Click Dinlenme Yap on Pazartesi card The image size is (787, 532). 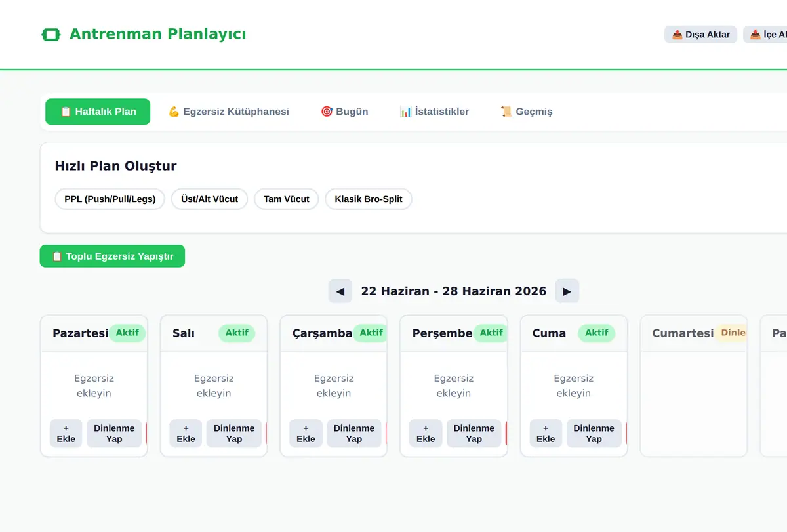[x=114, y=434]
